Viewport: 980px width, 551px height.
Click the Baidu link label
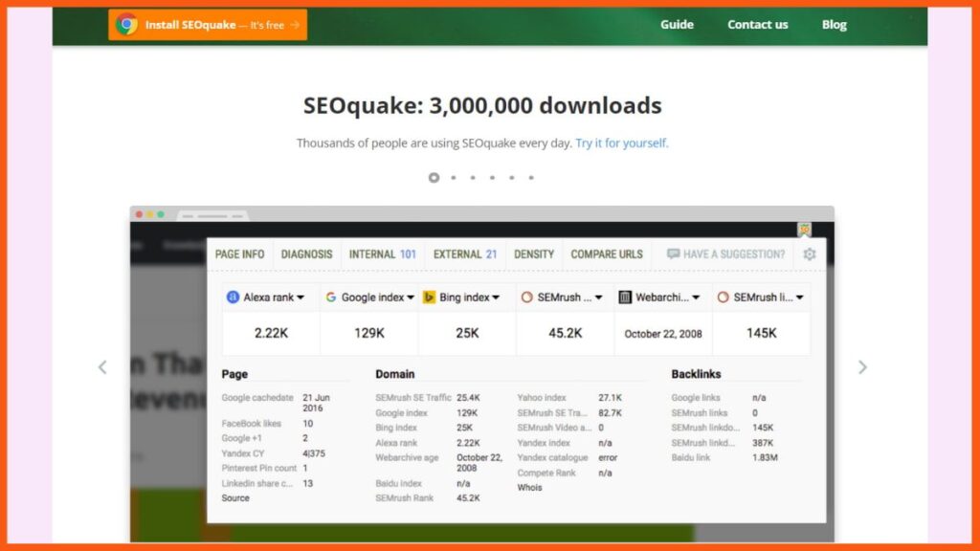click(x=691, y=458)
